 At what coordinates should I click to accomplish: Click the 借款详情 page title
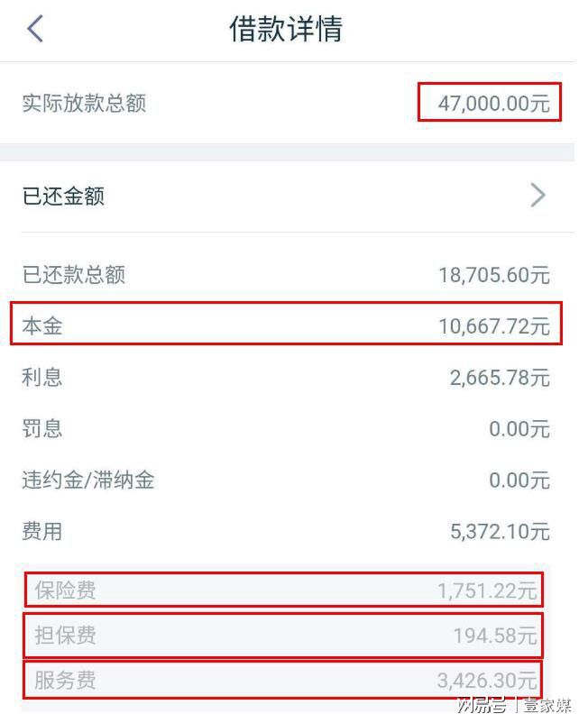pos(286,29)
